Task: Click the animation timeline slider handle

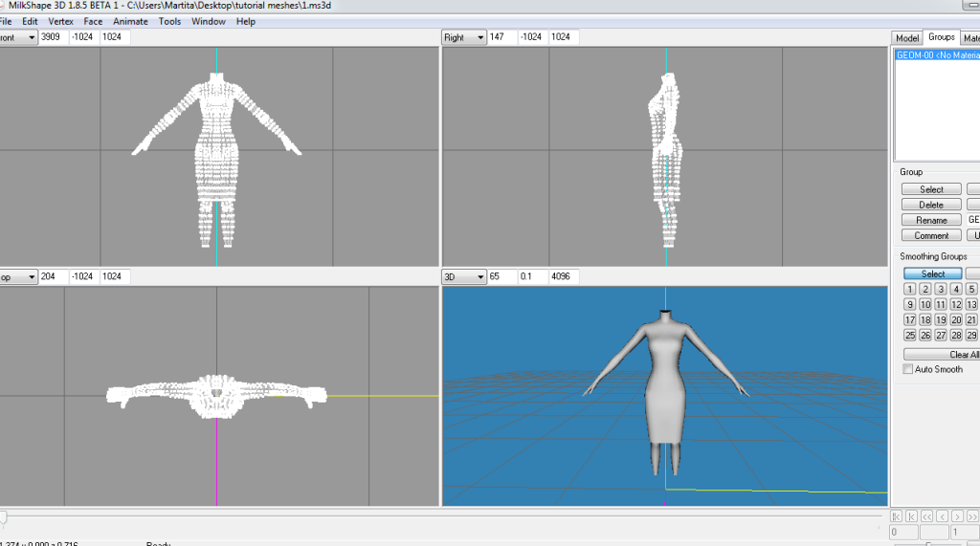Action: [4, 516]
